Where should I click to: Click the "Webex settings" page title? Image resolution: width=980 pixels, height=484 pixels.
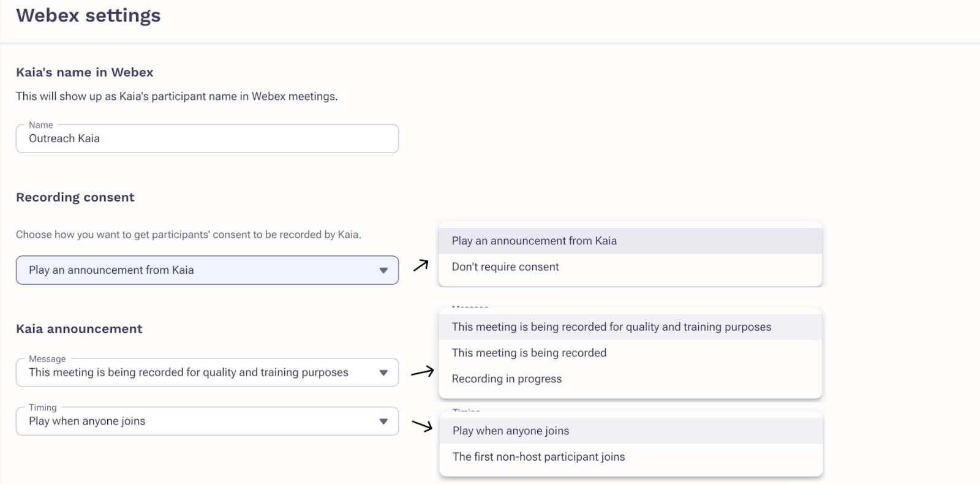point(88,15)
